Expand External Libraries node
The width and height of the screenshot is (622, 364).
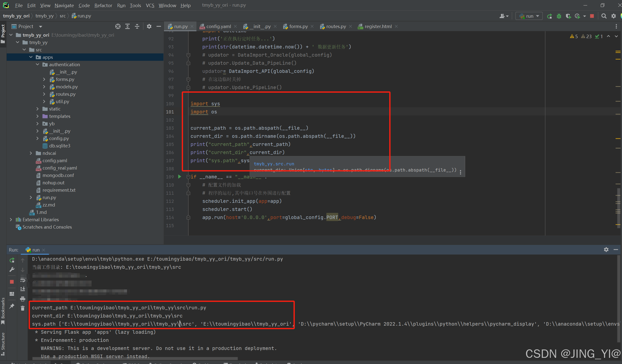click(x=11, y=220)
